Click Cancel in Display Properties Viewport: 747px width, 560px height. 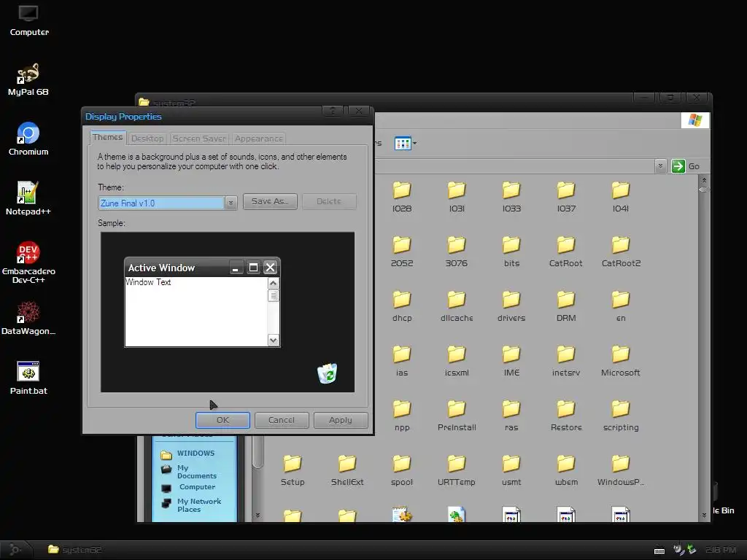(x=282, y=420)
